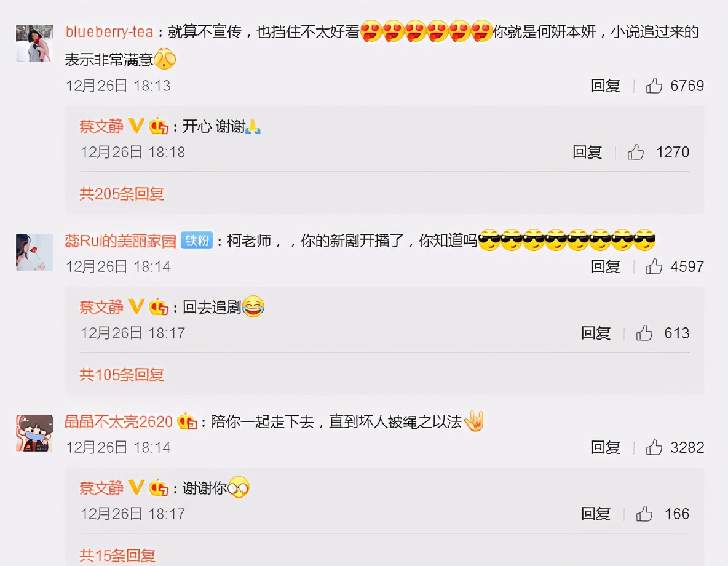Open 晶晶不太亮2620 profile link
Viewport: 728px width, 566px height.
(x=119, y=421)
